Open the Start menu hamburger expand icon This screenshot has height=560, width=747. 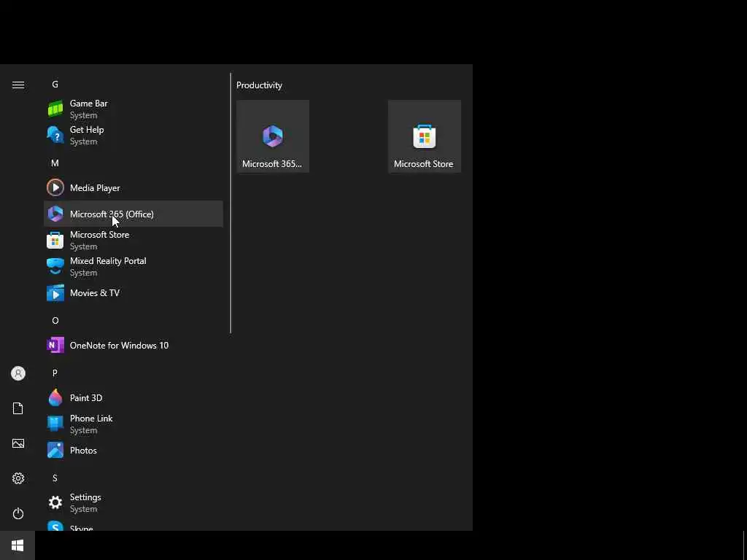pos(18,85)
